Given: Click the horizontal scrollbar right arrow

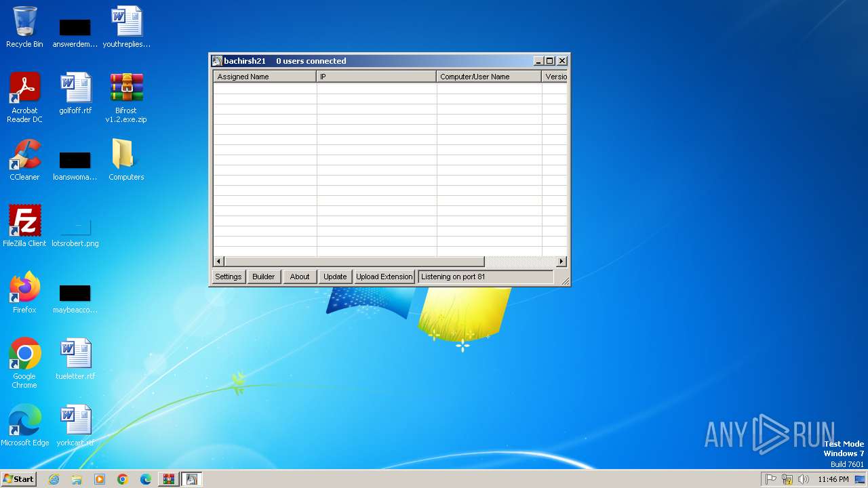Looking at the screenshot, I should point(561,262).
